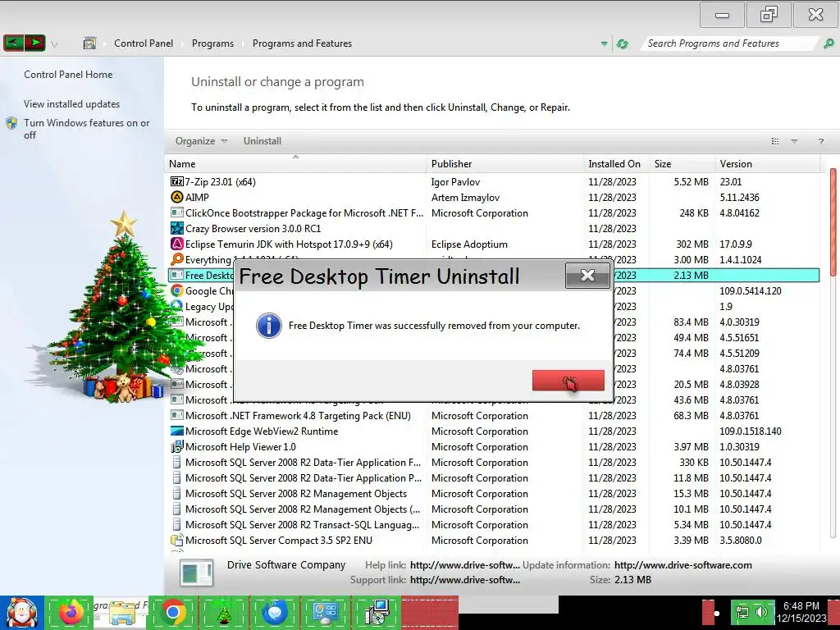Viewport: 840px width, 630px height.
Task: Click the Microsoft Help Viewer icon
Action: 177,446
